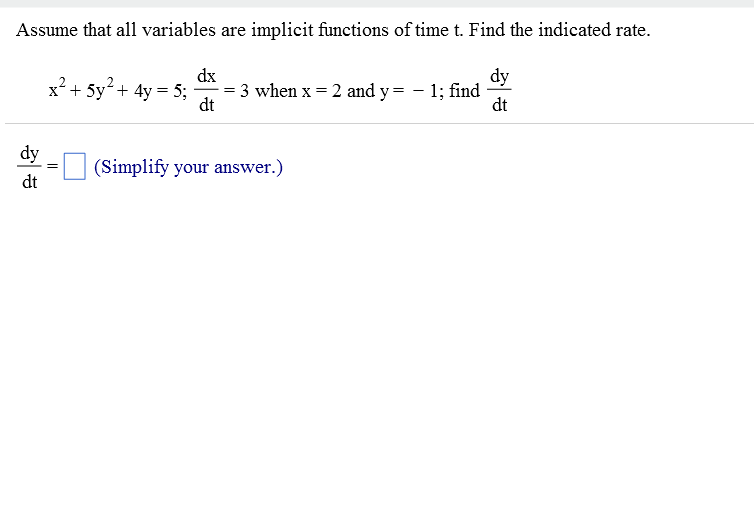Image resolution: width=754 pixels, height=513 pixels.
Task: Click the dy/dt label beside the answer box
Action: click(29, 167)
